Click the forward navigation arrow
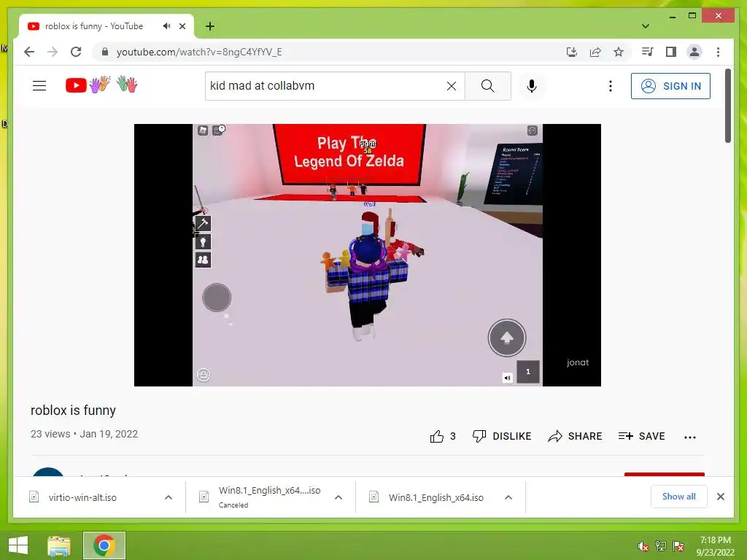 tap(53, 52)
